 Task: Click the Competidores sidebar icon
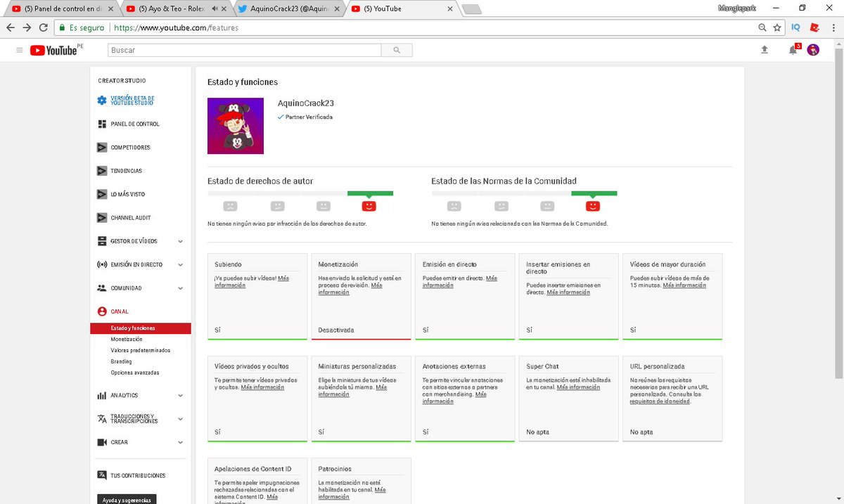[x=102, y=148]
